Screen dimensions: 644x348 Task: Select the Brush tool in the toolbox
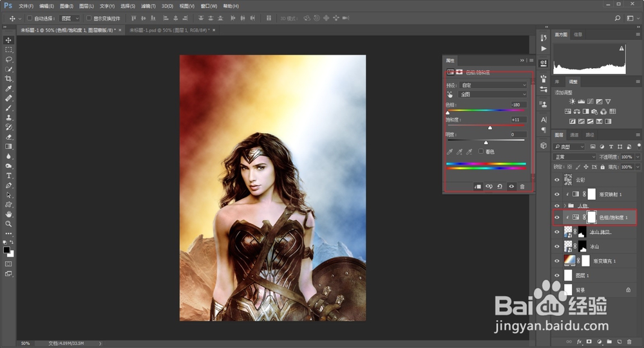coord(8,108)
